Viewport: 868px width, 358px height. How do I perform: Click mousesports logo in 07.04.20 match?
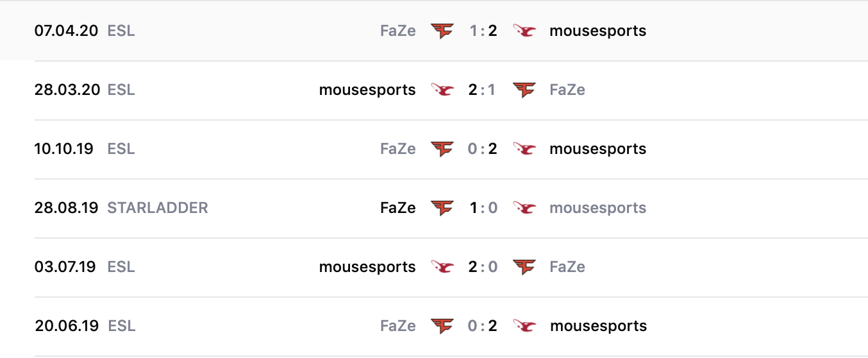click(x=524, y=31)
